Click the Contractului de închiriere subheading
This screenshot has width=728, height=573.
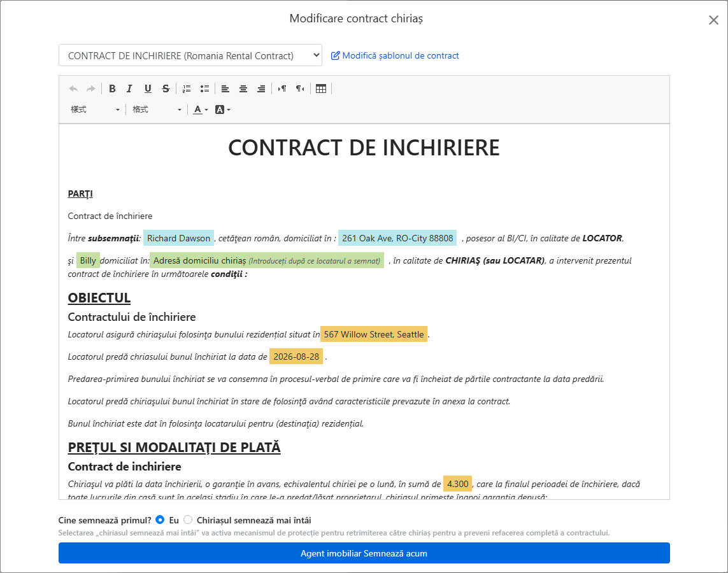132,317
